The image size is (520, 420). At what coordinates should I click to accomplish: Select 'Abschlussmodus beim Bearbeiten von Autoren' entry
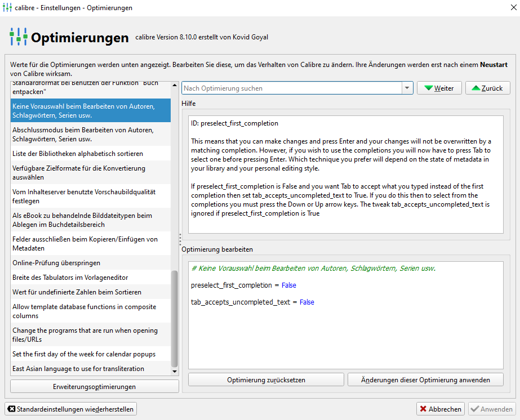point(91,134)
